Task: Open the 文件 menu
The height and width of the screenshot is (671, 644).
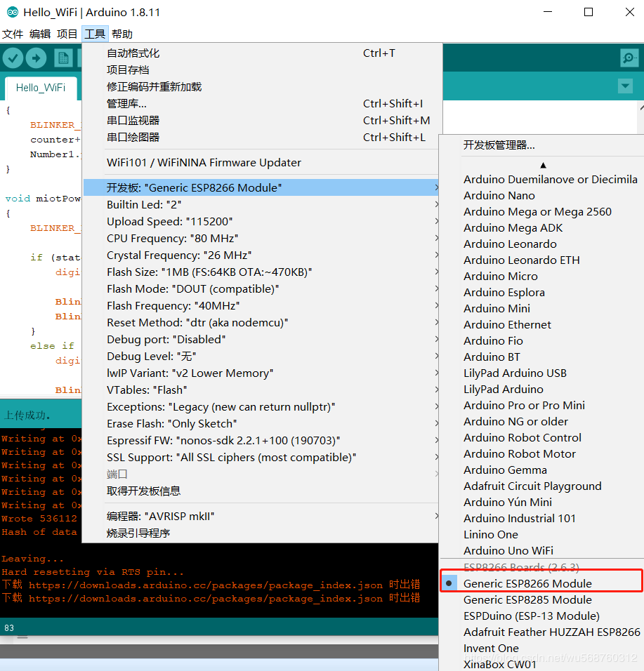Action: pos(13,34)
